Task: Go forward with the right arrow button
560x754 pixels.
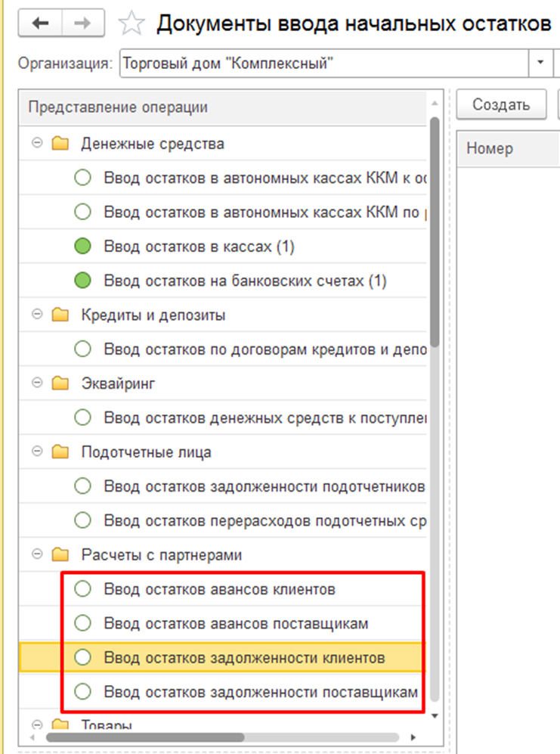Action: tap(82, 23)
